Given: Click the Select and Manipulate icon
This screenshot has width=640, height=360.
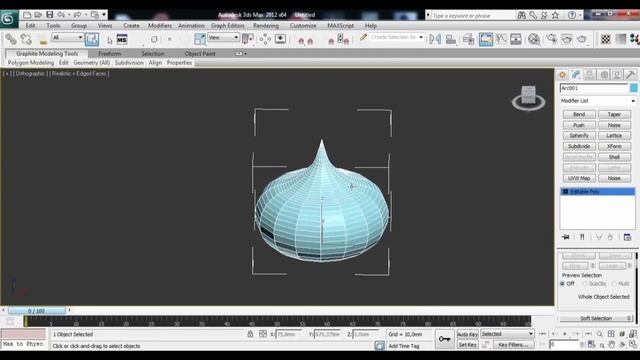Looking at the screenshot, I should point(265,39).
